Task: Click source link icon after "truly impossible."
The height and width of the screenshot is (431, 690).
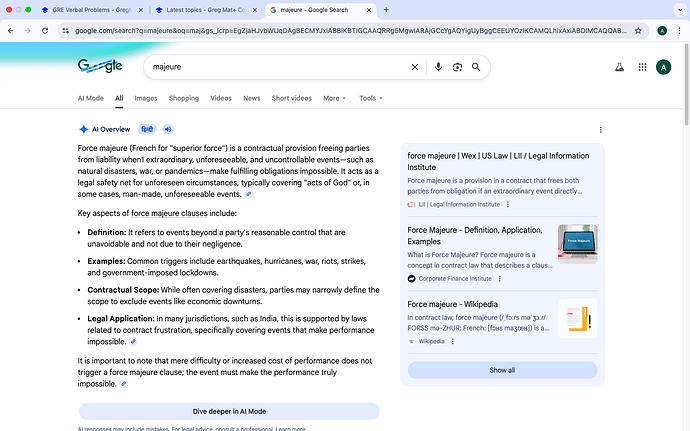Action: tap(124, 384)
